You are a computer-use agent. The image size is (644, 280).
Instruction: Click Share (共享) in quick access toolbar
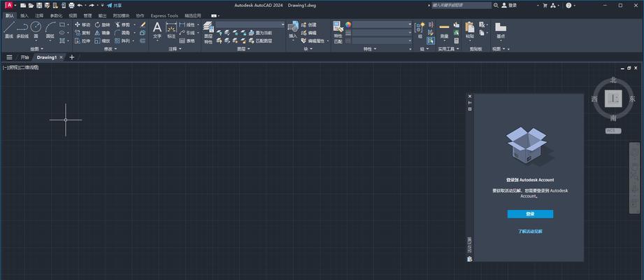click(114, 6)
